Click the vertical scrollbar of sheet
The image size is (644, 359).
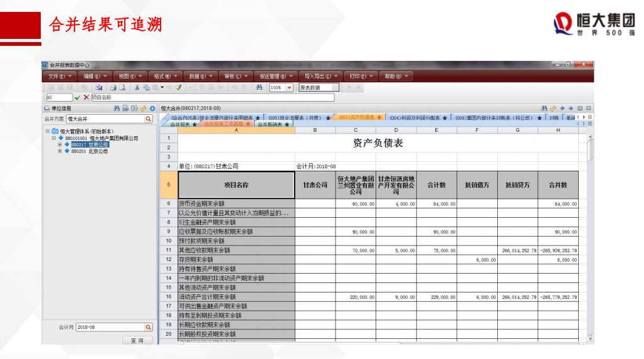point(590,238)
